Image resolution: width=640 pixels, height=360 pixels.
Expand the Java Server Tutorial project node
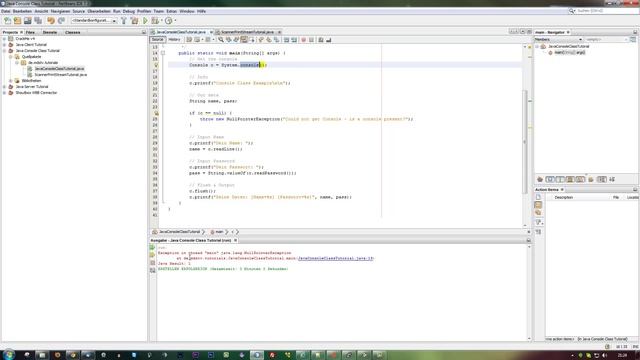click(4, 87)
